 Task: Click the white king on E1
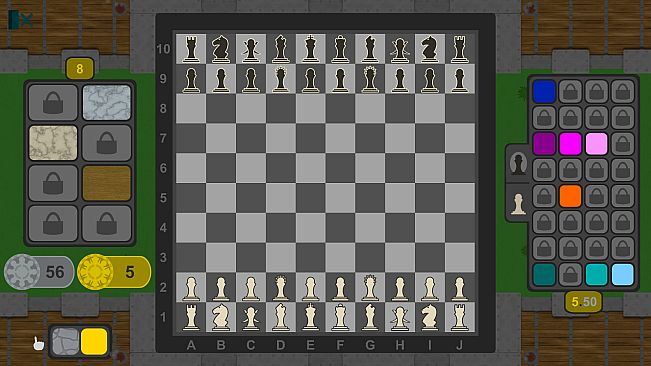(x=311, y=317)
